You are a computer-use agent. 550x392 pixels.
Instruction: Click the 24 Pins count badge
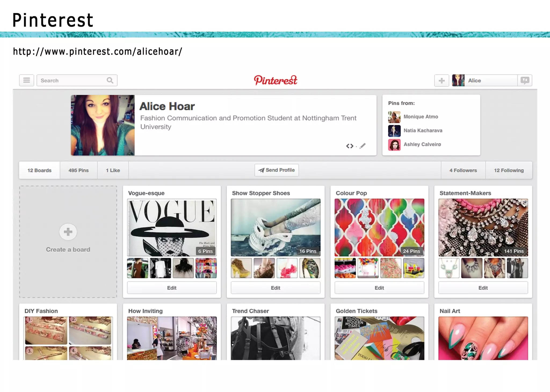coord(411,251)
